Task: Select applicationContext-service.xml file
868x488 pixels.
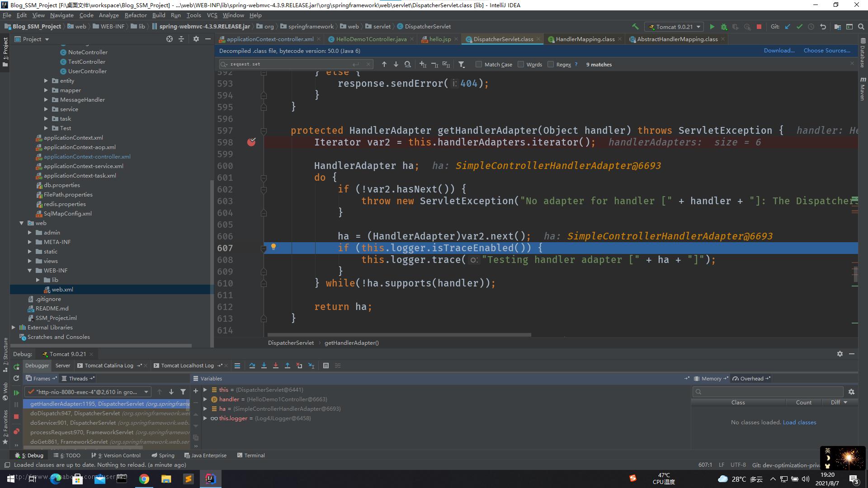Action: click(x=83, y=166)
